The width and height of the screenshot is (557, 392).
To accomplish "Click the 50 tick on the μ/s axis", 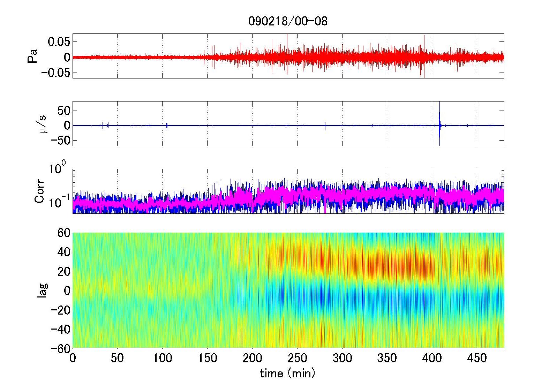I will pyautogui.click(x=64, y=111).
